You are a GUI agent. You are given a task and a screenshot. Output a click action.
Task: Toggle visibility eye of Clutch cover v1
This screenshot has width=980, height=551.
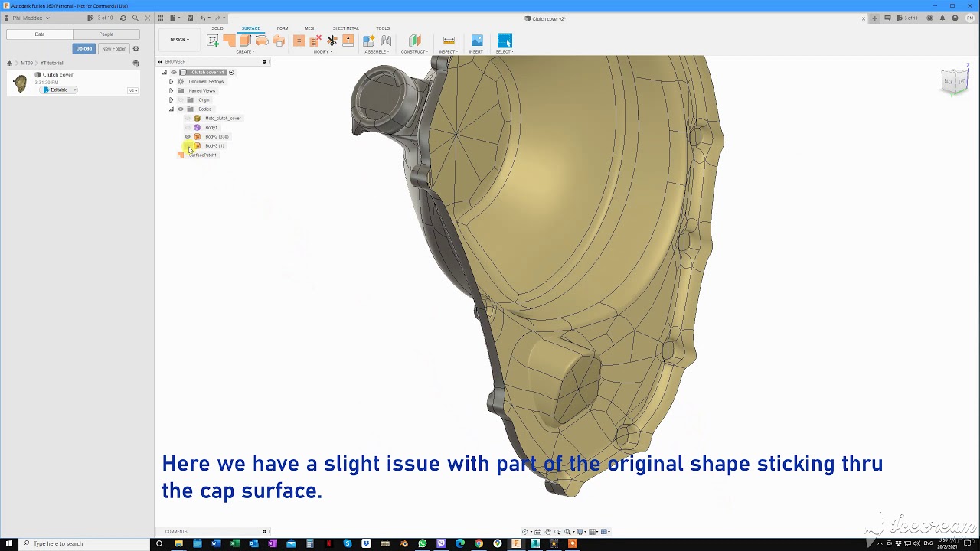(174, 72)
